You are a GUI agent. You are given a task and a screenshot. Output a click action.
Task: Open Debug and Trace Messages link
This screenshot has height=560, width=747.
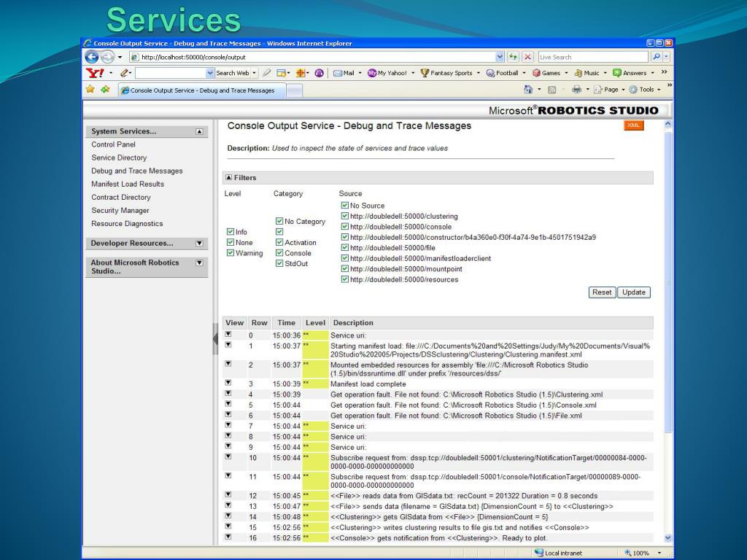(x=137, y=171)
